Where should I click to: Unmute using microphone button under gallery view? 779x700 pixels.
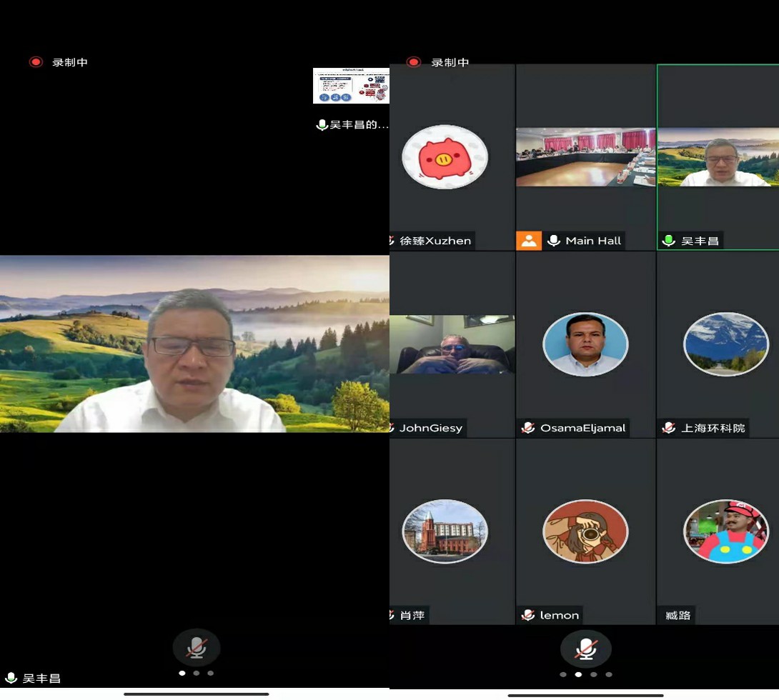click(585, 649)
